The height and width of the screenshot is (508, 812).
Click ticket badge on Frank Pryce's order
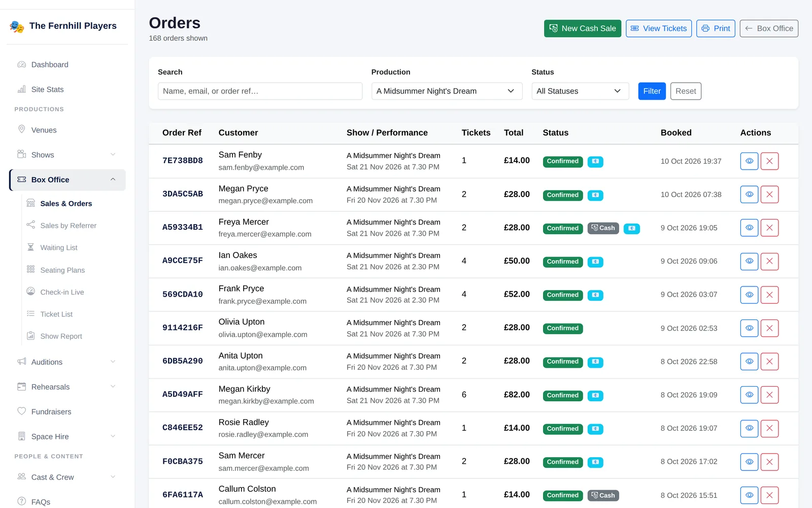pos(595,295)
